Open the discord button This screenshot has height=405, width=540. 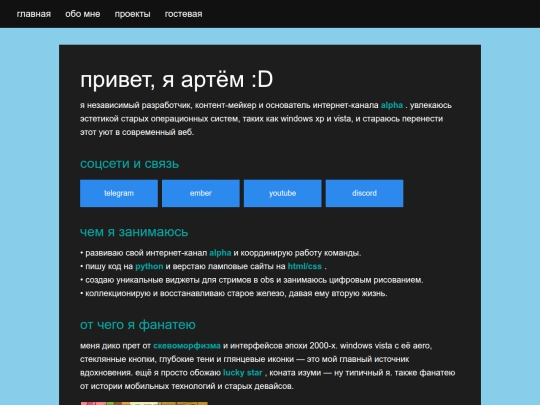[364, 193]
